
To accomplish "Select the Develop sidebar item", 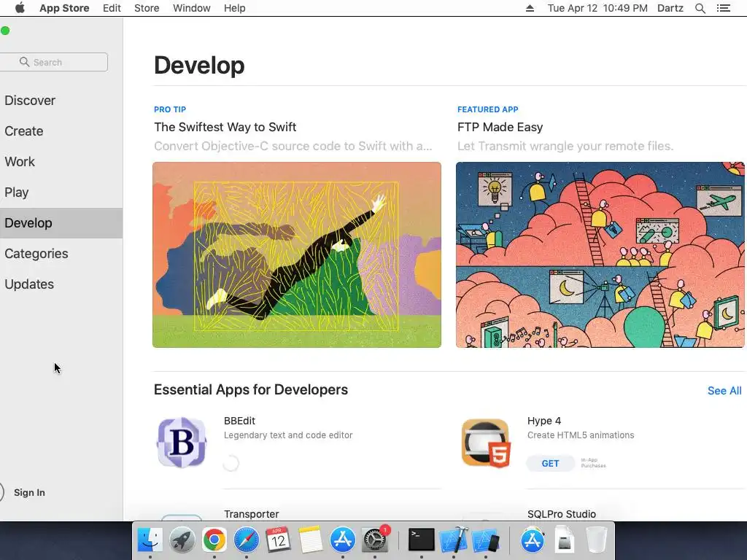I will [x=61, y=223].
